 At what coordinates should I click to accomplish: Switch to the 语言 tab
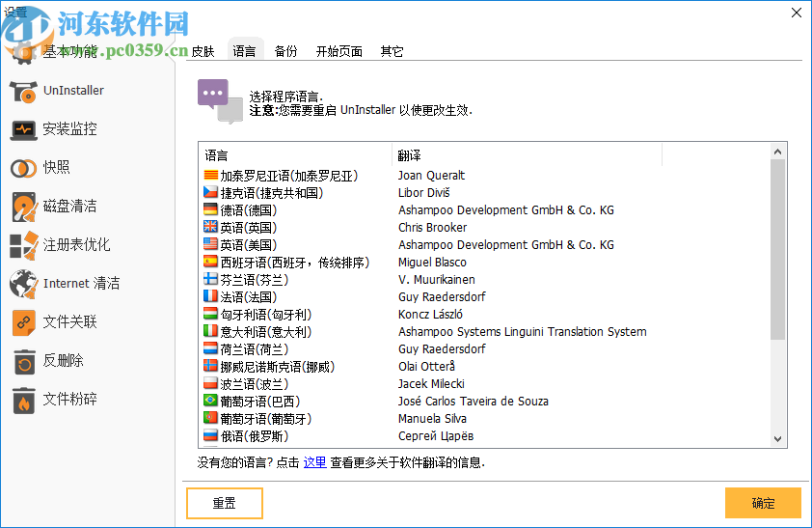tap(244, 50)
